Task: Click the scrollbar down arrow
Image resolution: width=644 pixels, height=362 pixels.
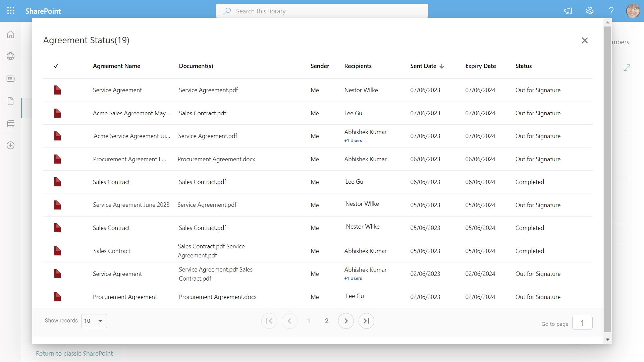Action: pyautogui.click(x=607, y=340)
